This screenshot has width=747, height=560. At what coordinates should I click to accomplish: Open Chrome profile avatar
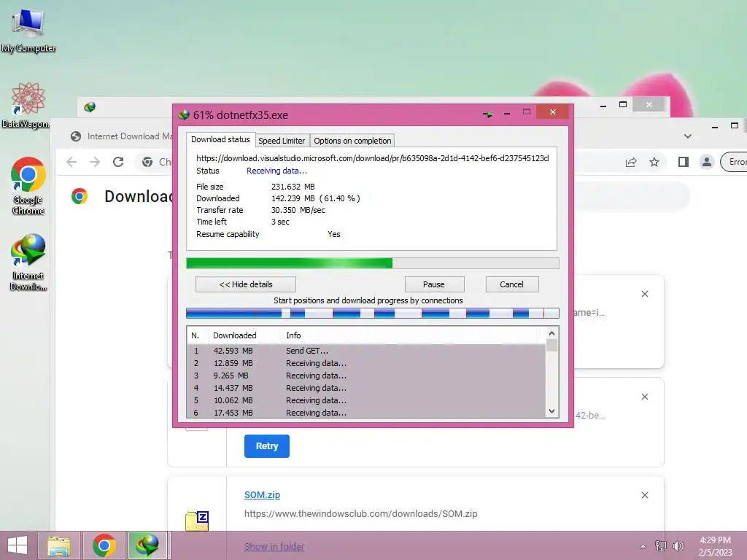click(x=707, y=162)
